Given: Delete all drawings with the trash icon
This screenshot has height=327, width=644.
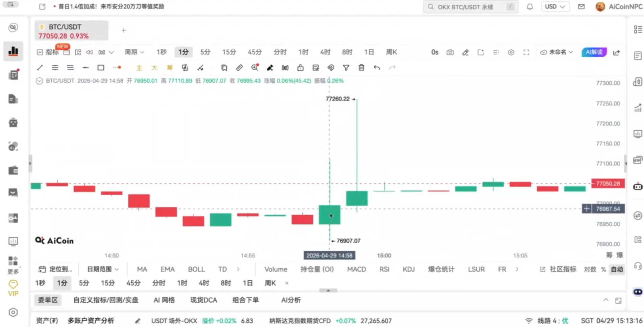Looking at the screenshot, I should 361,68.
